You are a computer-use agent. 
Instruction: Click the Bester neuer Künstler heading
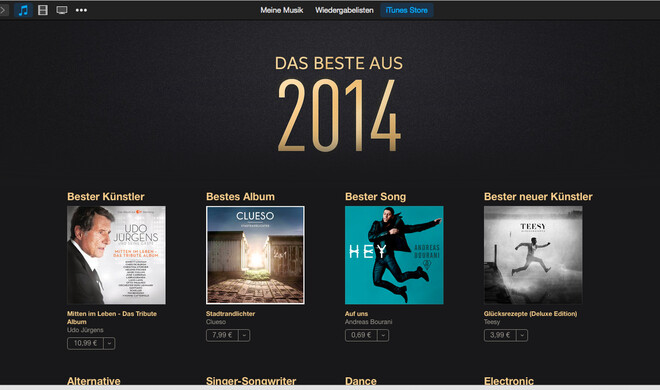click(x=538, y=196)
